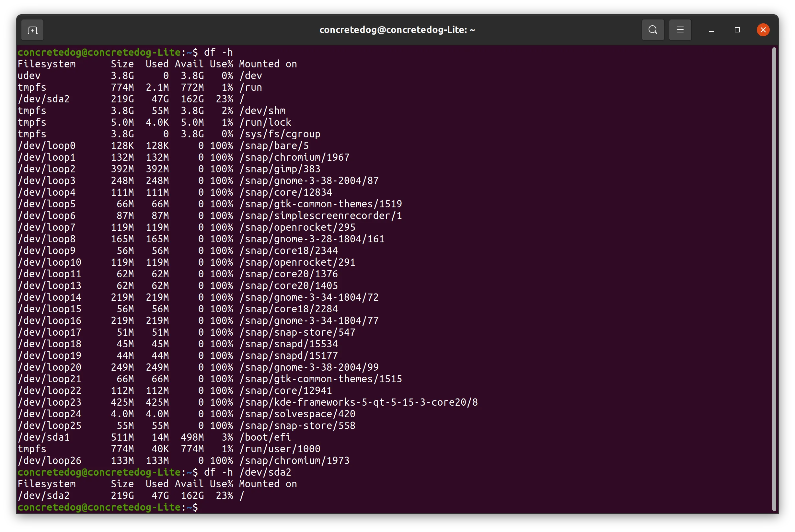Click '/snap/openrocket/295' mount path
Screen dimensions: 795x532
click(297, 227)
